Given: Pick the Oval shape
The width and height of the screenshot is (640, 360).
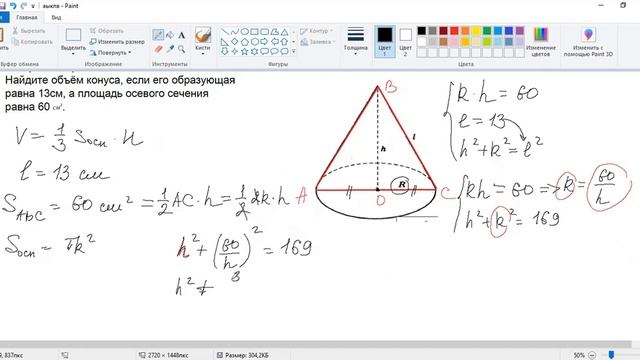Looking at the screenshot, I should [244, 31].
